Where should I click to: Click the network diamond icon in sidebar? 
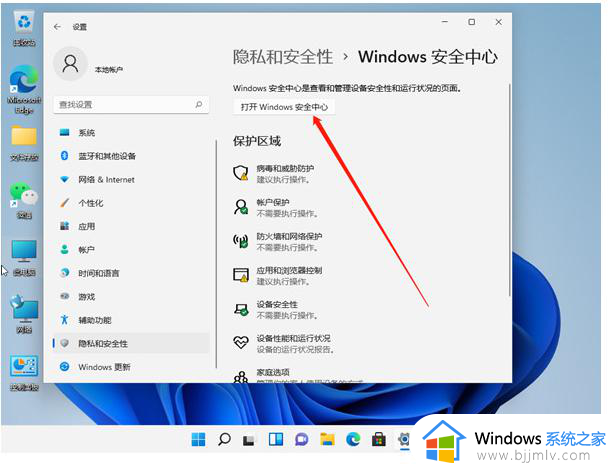click(65, 180)
